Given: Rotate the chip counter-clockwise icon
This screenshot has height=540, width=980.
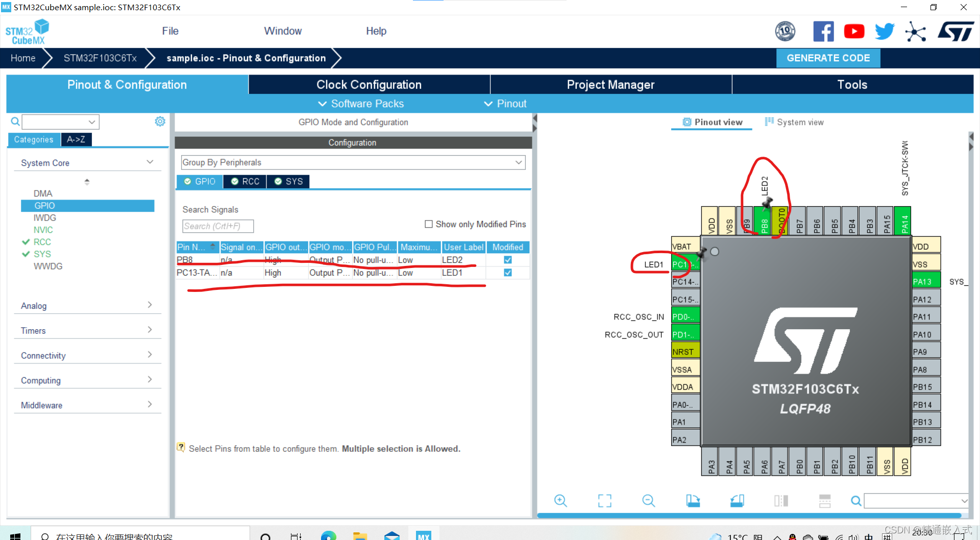Looking at the screenshot, I should click(x=737, y=501).
